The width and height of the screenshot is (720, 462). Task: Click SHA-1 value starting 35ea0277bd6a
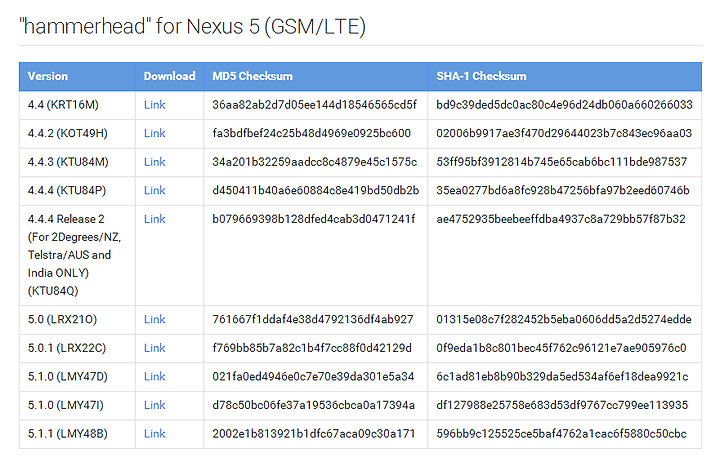pos(563,190)
